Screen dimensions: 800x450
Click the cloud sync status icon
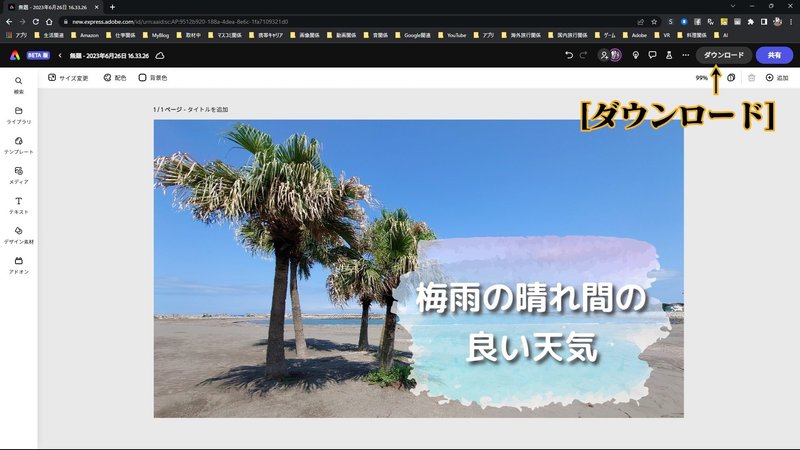pos(160,55)
